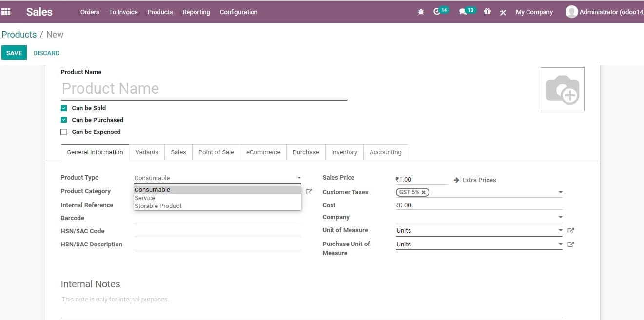This screenshot has width=644, height=320.
Task: Uncheck the Can be Sold checkbox
Action: (64, 108)
